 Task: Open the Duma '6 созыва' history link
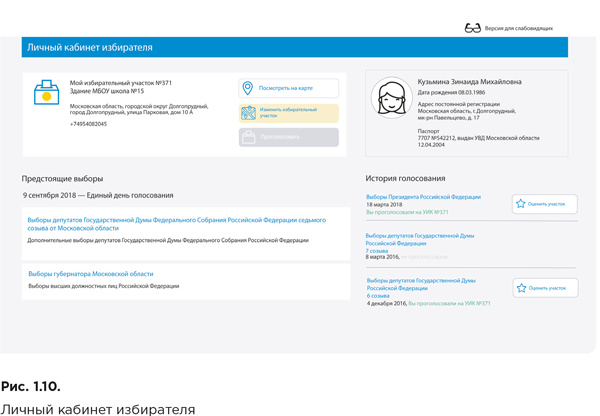point(420,288)
